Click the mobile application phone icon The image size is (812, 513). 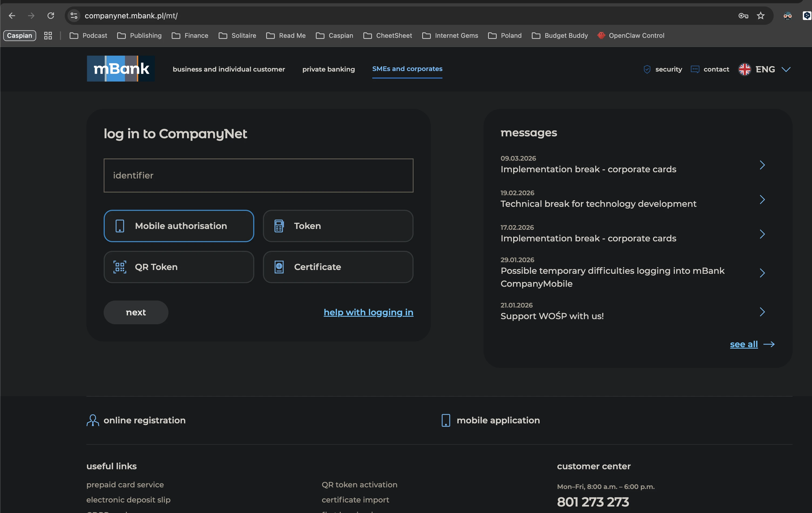446,420
